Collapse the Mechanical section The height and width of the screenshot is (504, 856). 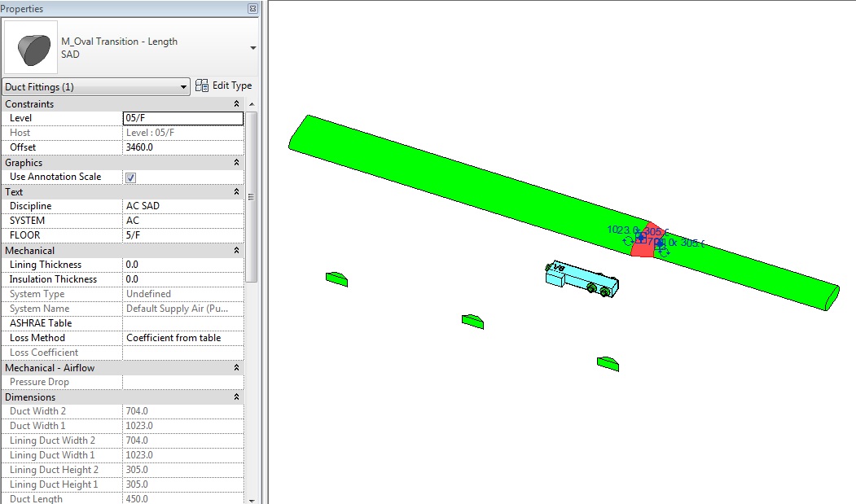tap(236, 250)
